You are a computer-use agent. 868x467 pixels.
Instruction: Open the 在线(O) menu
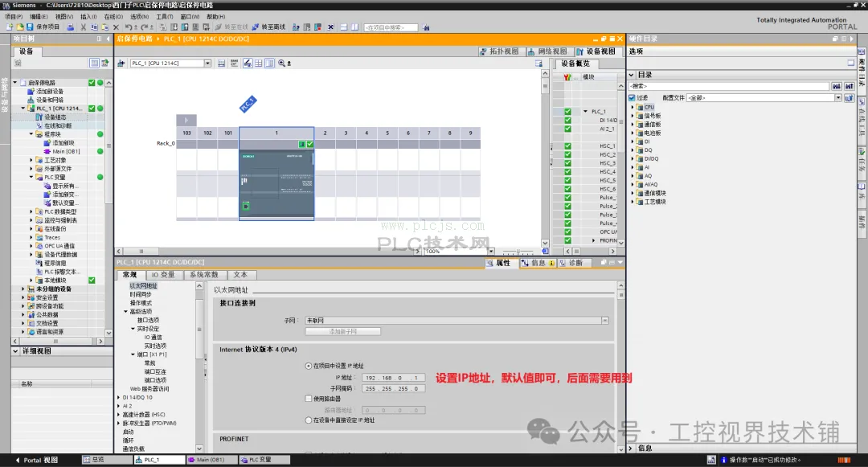113,17
